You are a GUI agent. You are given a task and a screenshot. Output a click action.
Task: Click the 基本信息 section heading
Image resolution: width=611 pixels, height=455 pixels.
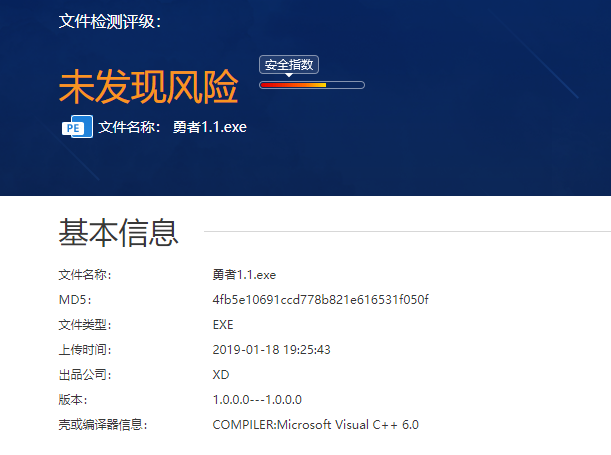click(x=118, y=232)
